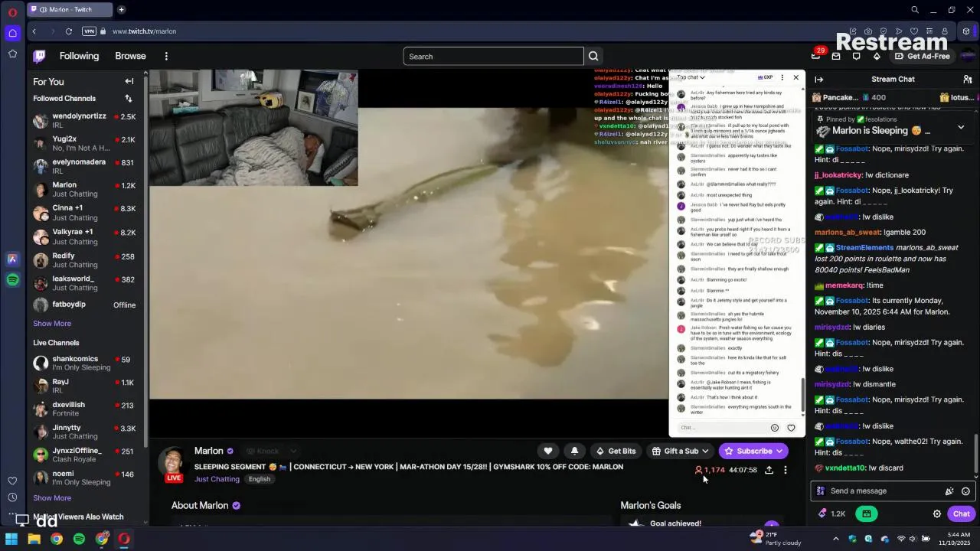Viewport: 980px width, 551px height.
Task: Open Opera sidebar bookmarks heart icon
Action: pos(12,481)
